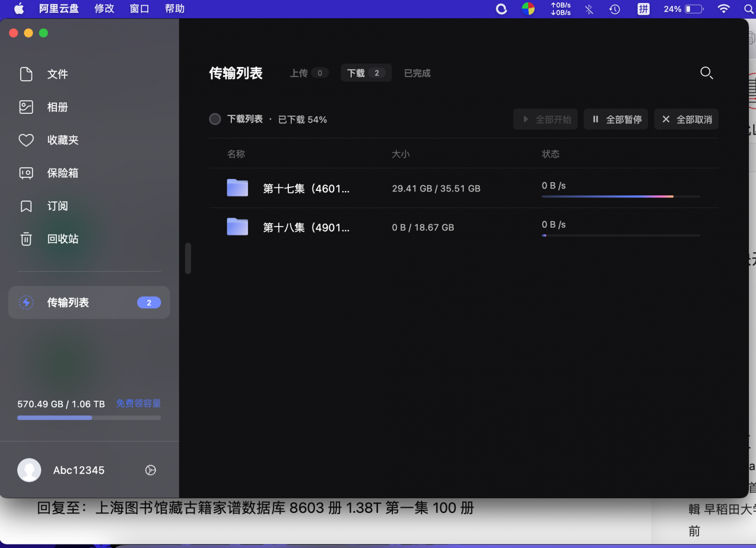756x548 pixels.
Task: Click the settings gear next to Abc12345
Action: (x=150, y=470)
